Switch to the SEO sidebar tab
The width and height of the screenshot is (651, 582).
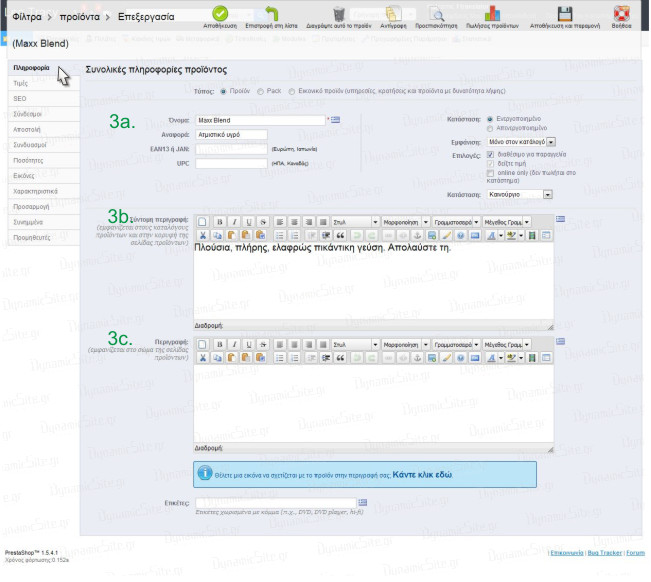tap(44, 99)
